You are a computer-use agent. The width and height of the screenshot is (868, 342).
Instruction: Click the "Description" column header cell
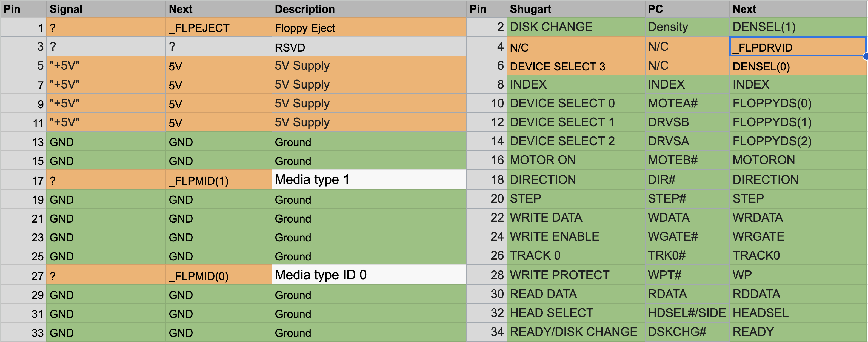click(369, 9)
